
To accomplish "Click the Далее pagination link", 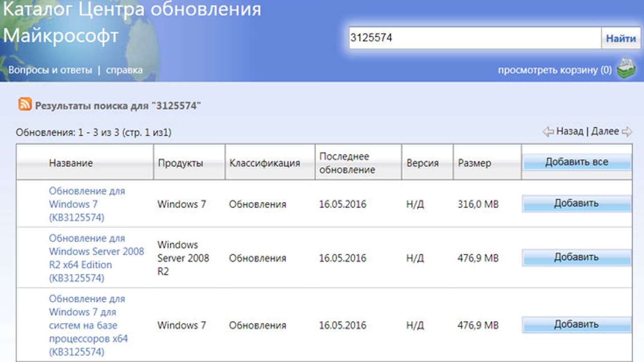I will pyautogui.click(x=605, y=131).
